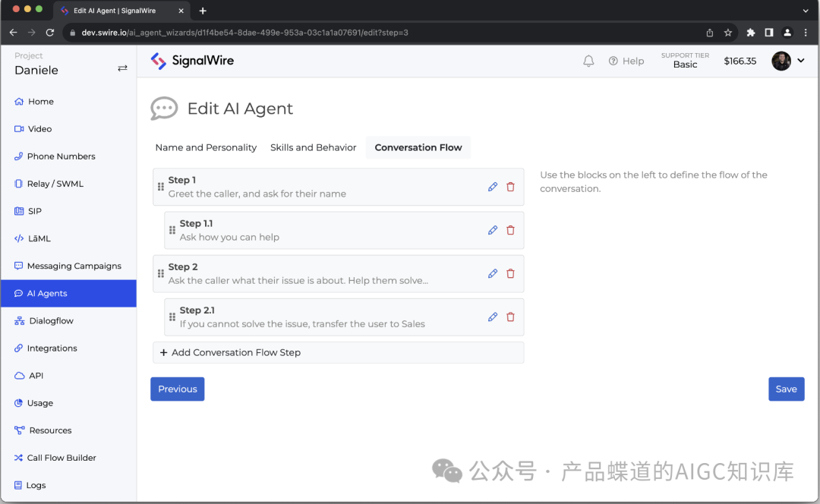
Task: Open Resources section
Action: (68, 430)
